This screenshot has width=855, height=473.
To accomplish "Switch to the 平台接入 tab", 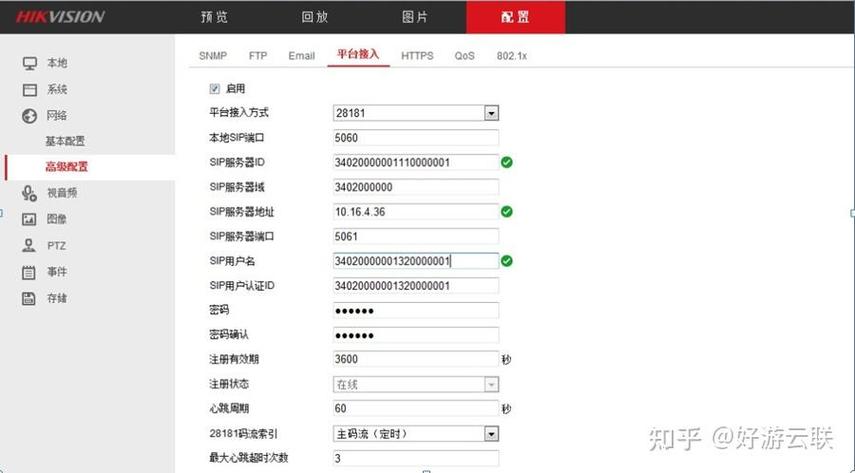I will click(358, 54).
